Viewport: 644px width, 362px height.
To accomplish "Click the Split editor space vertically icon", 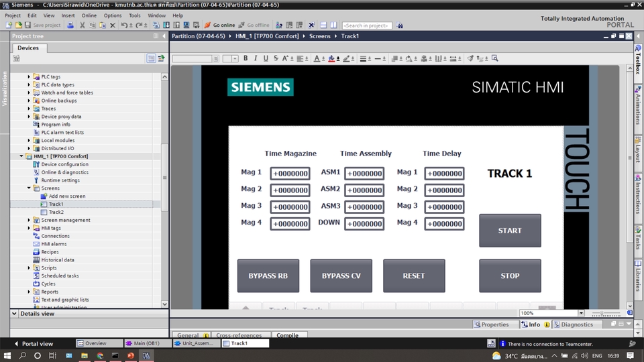I will tap(333, 25).
